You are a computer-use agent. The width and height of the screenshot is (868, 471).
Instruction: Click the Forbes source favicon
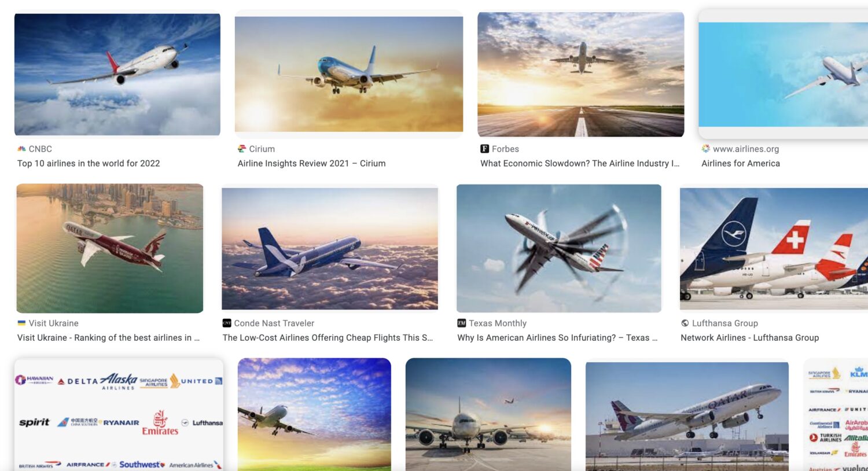coord(485,149)
